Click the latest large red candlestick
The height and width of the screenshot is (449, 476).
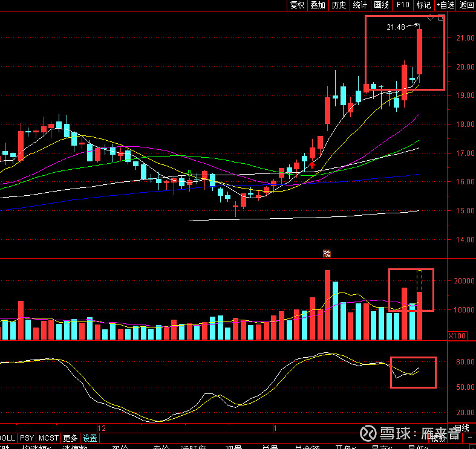click(419, 51)
